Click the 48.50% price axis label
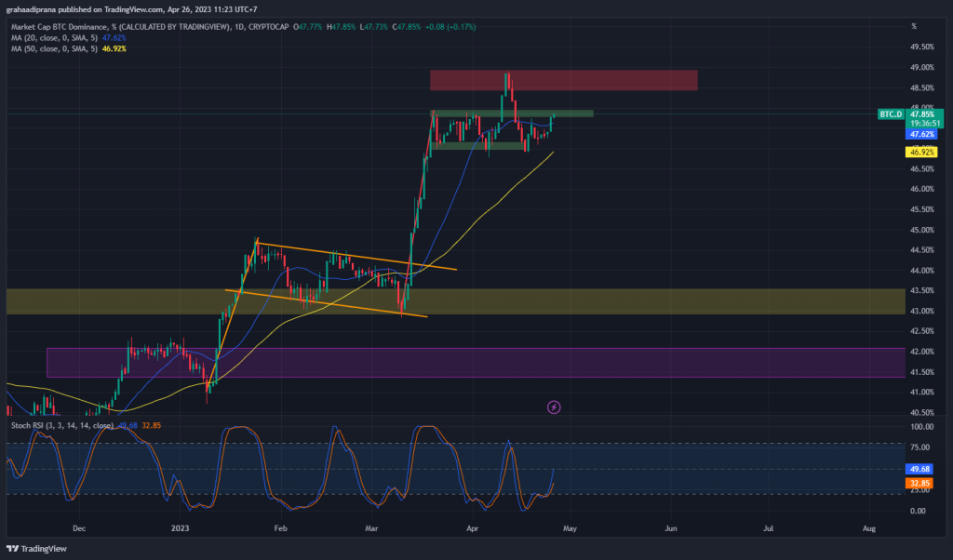The image size is (953, 560). tap(922, 88)
